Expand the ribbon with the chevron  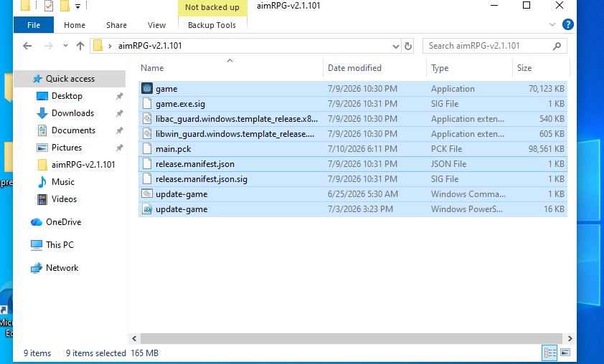[552, 24]
